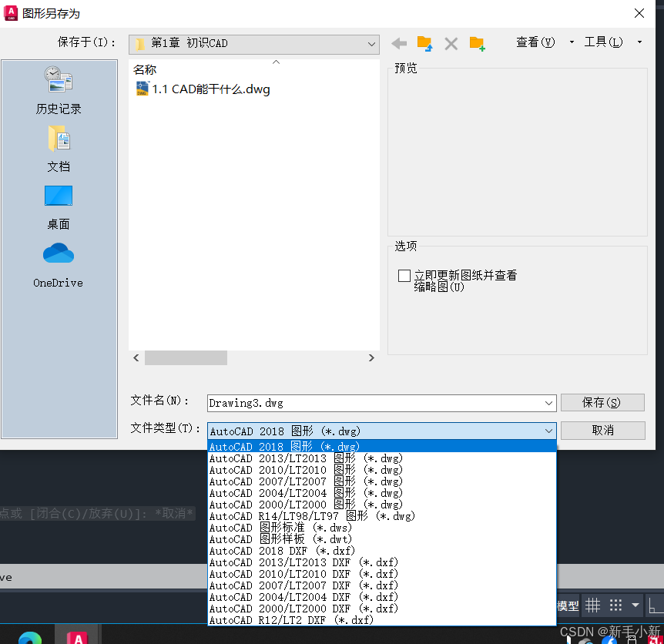664x644 pixels.
Task: Create a new folder with folder-plus icon
Action: [x=478, y=43]
